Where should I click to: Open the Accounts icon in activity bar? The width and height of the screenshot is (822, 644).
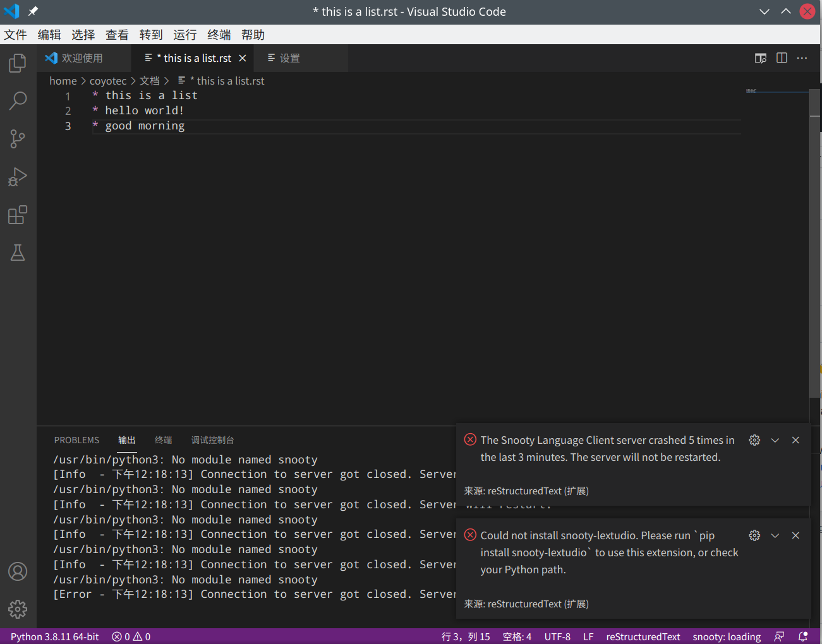point(18,571)
